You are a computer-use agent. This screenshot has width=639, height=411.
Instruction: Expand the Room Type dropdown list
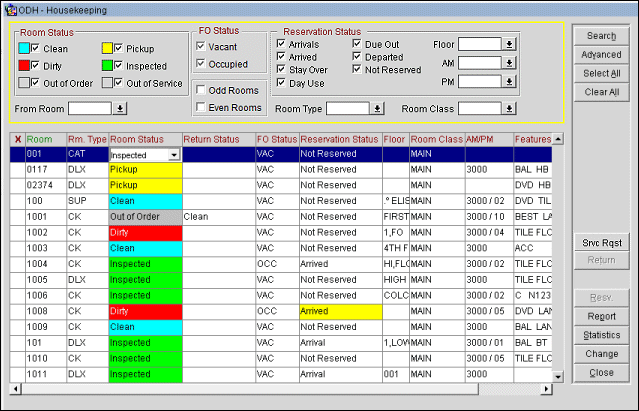(x=380, y=107)
